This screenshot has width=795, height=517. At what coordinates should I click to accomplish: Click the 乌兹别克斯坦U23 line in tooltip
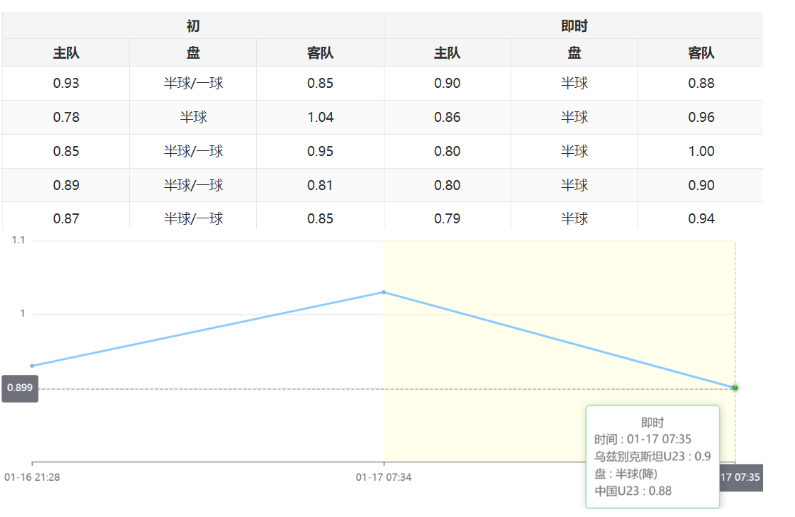tap(652, 456)
